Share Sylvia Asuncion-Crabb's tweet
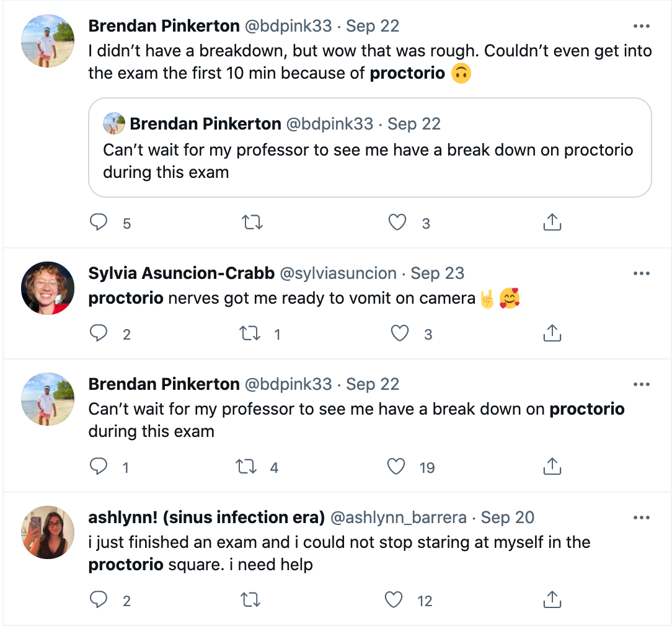 [x=552, y=334]
